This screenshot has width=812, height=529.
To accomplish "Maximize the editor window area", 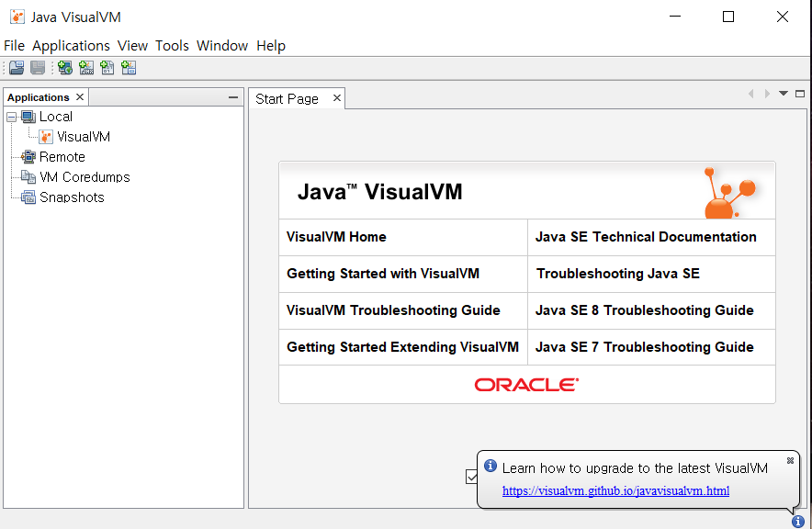I will [800, 94].
